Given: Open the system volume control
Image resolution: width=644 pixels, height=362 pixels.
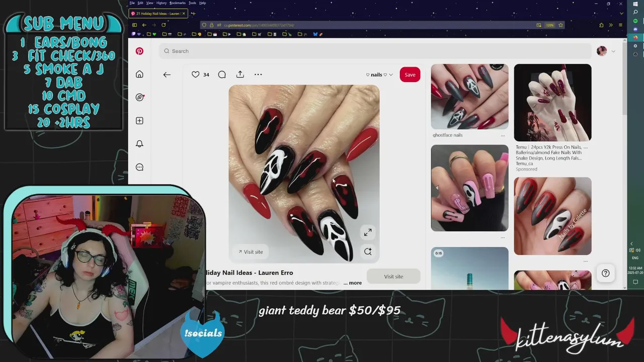Looking at the screenshot, I should [x=638, y=250].
